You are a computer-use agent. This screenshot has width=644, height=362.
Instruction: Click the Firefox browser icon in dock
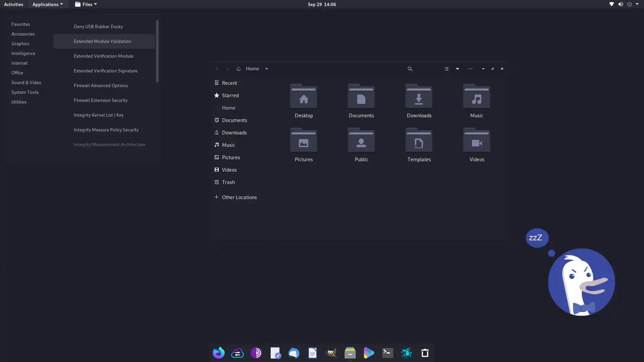[x=218, y=353]
